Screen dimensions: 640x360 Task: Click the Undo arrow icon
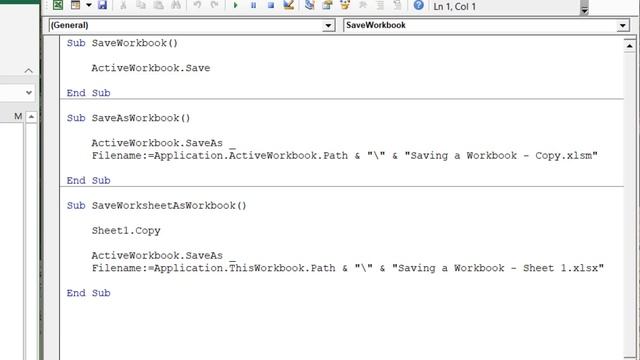(197, 5)
